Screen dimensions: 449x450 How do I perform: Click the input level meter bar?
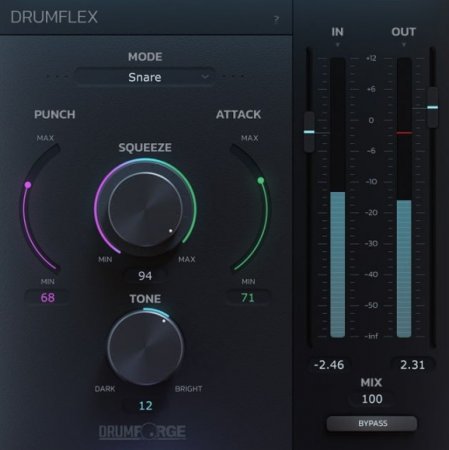point(337,198)
